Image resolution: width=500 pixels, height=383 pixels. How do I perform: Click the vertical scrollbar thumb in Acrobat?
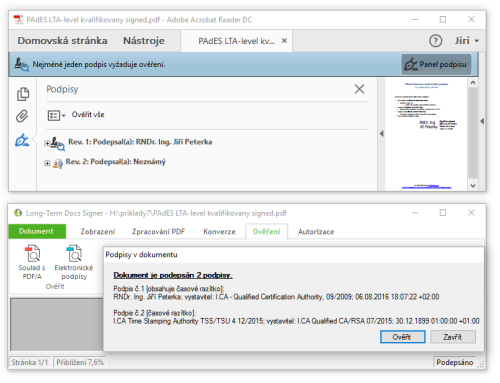[x=473, y=132]
